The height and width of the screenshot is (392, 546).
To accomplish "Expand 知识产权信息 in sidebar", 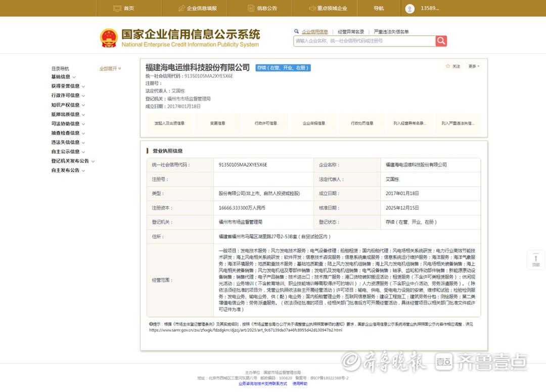I will [68, 105].
